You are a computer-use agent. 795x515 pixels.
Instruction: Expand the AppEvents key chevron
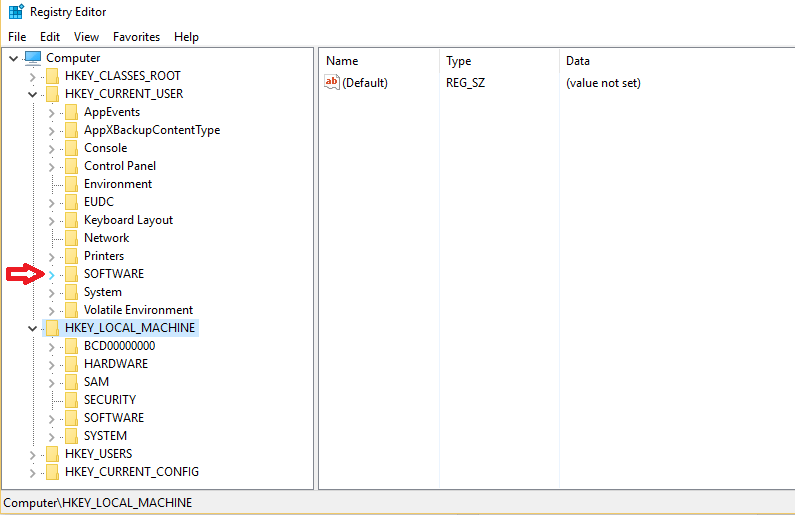(x=51, y=113)
